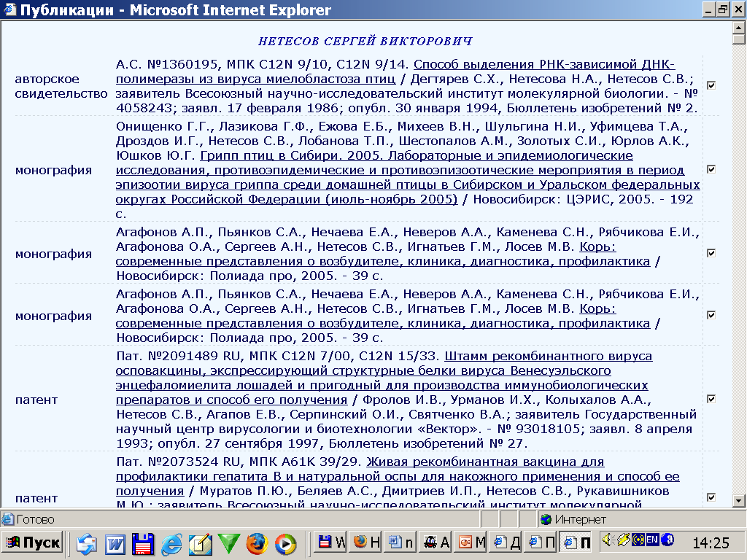
Task: Click the clock showing 14:25
Action: coord(710,542)
